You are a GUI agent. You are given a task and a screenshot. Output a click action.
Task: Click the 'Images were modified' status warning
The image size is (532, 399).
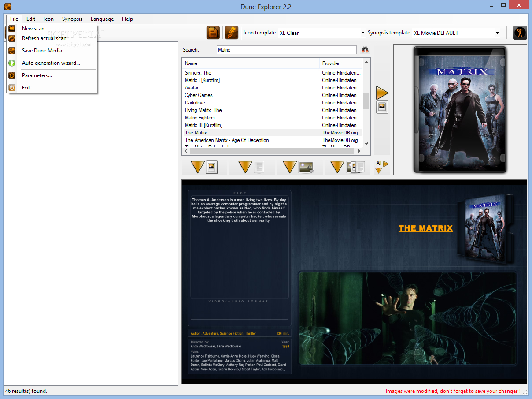point(453,391)
